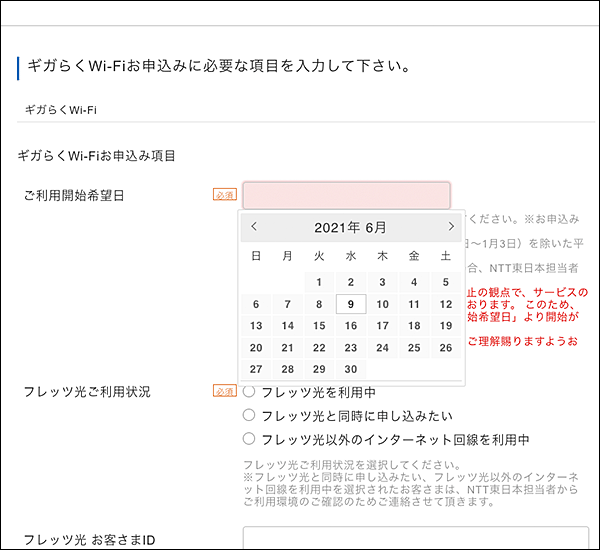Pick June 2 in the calendar
Screen dimensions: 600x550
click(x=351, y=282)
